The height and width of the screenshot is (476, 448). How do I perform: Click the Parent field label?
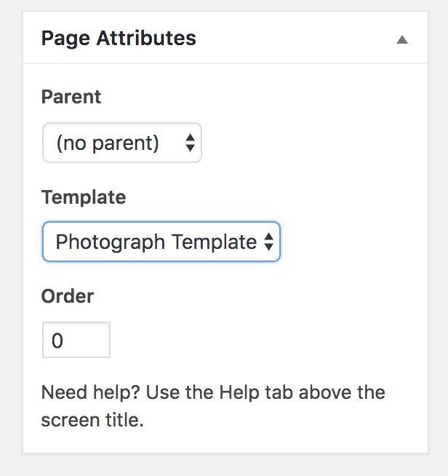(71, 97)
